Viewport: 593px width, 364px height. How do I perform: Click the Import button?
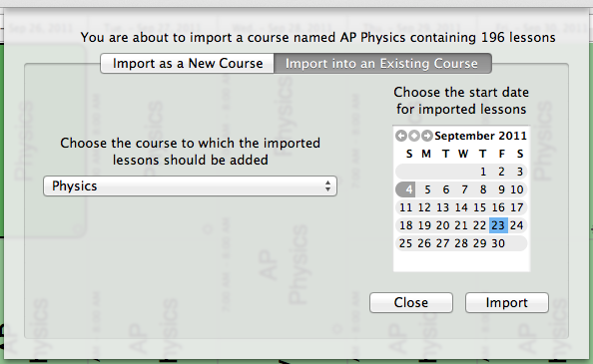(x=507, y=302)
